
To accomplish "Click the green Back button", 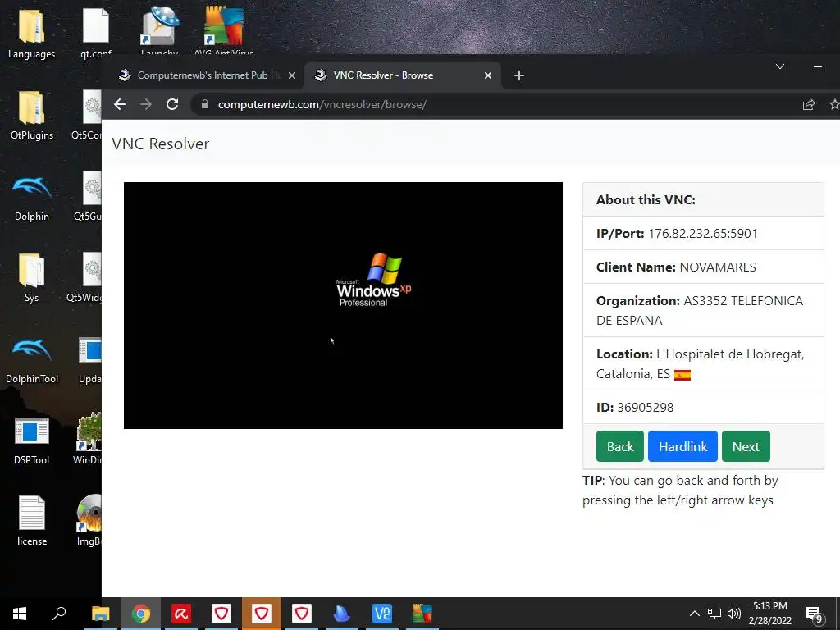I will pyautogui.click(x=620, y=446).
